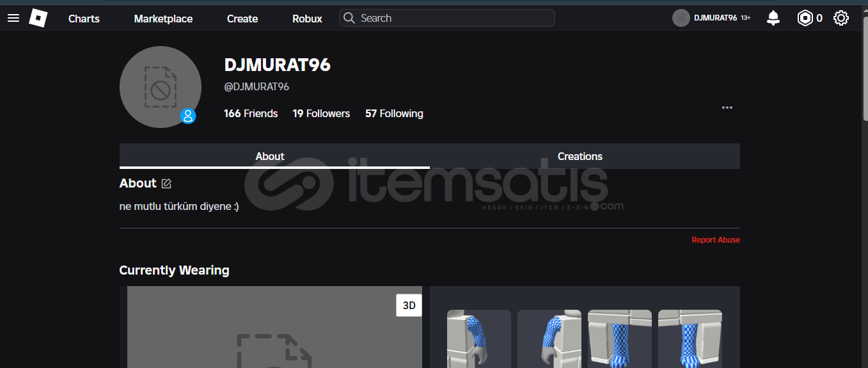The height and width of the screenshot is (368, 868).
Task: Open the settings gear icon
Action: coord(841,19)
